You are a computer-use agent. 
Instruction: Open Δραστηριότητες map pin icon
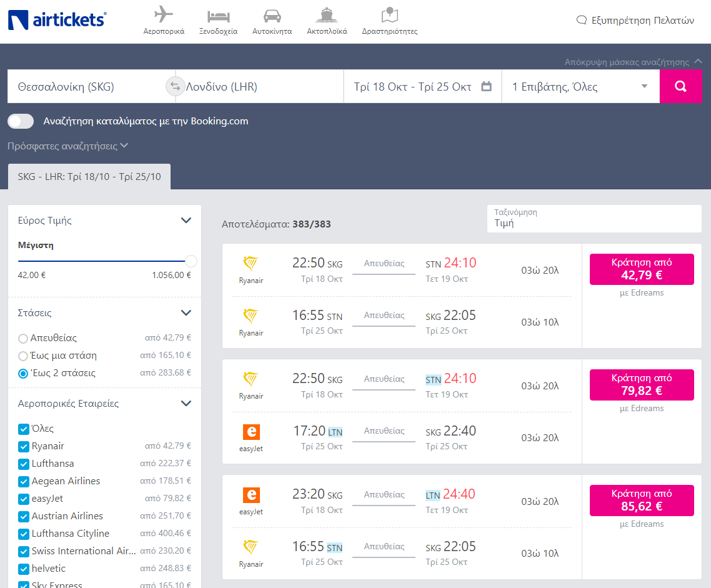pos(389,15)
